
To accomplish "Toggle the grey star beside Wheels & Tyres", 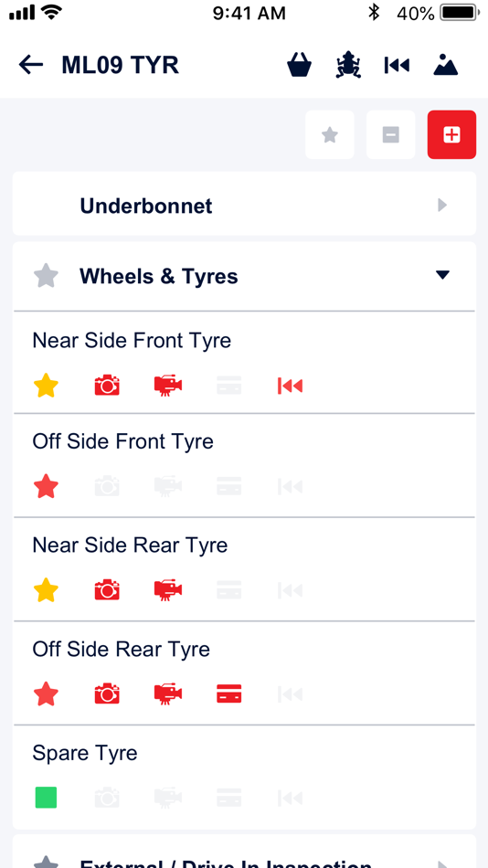I will tap(46, 276).
